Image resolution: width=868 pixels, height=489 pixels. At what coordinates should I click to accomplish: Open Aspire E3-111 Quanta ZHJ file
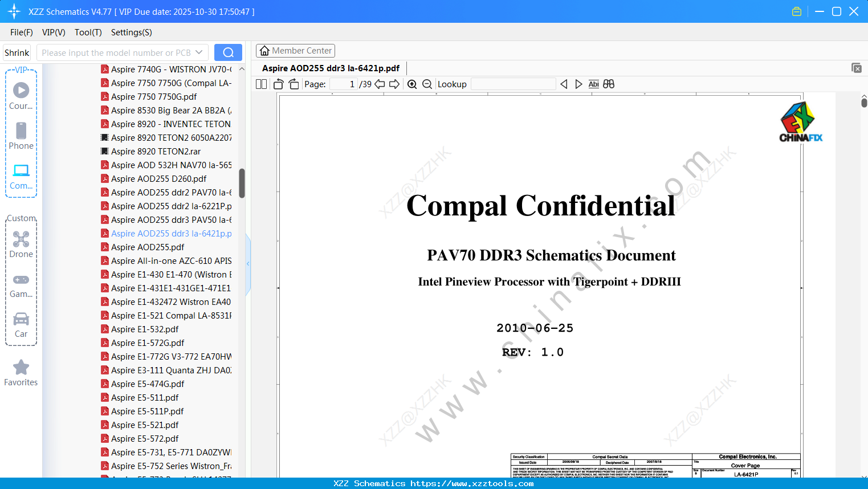click(166, 370)
